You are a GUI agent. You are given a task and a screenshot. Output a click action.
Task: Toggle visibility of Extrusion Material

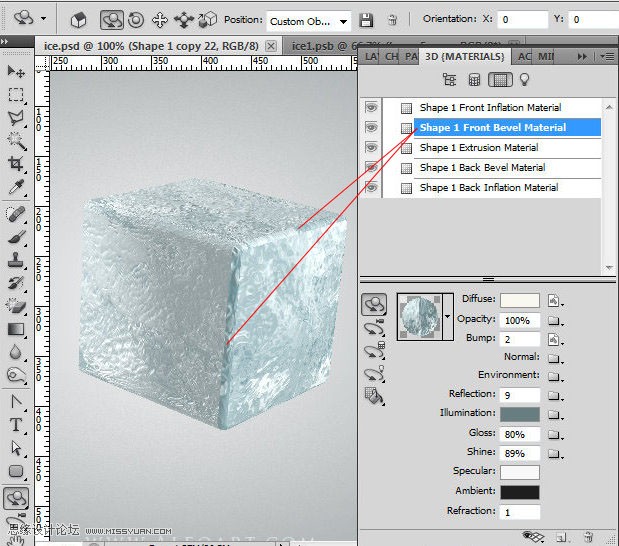(x=371, y=147)
